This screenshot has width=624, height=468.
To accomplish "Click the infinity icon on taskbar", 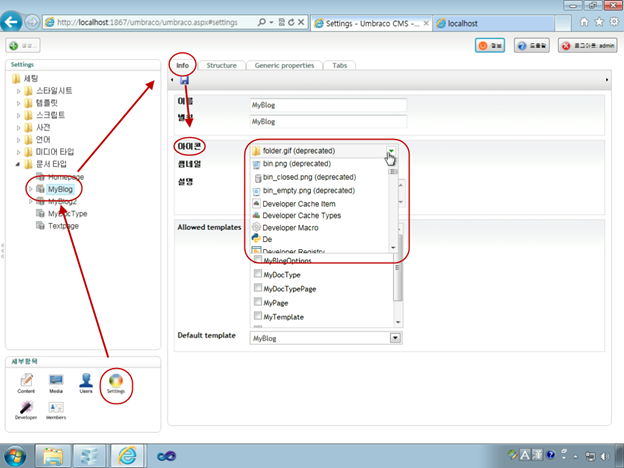I will coord(166,456).
